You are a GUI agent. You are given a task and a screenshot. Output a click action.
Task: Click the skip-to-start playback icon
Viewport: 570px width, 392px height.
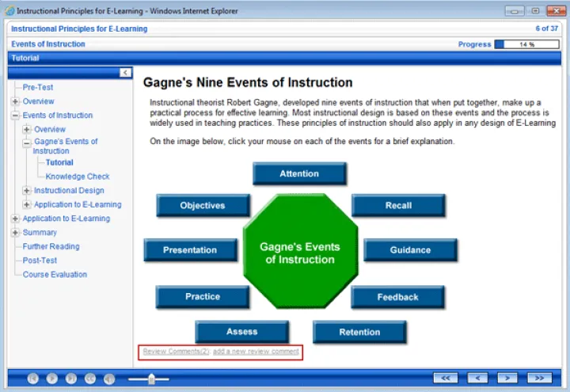coord(33,379)
